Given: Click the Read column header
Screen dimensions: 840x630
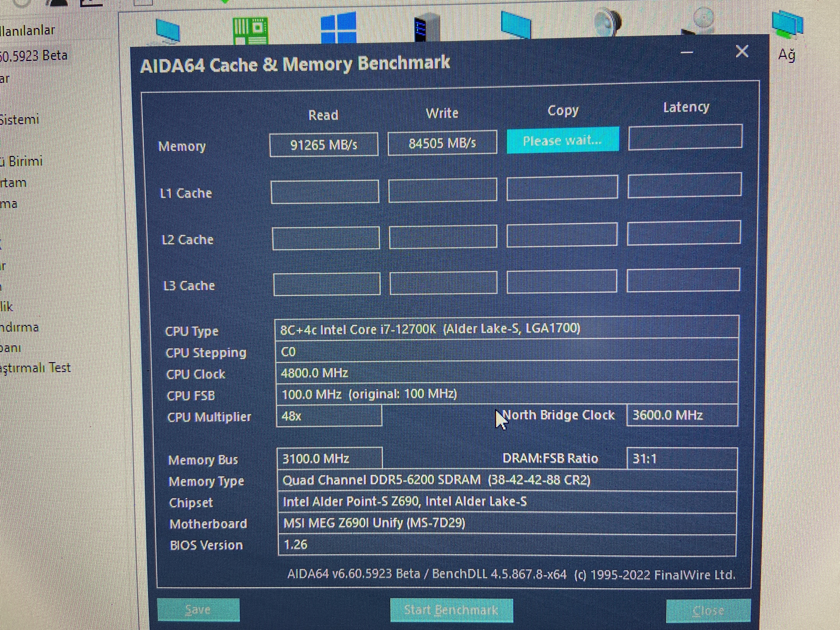Looking at the screenshot, I should pyautogui.click(x=323, y=115).
